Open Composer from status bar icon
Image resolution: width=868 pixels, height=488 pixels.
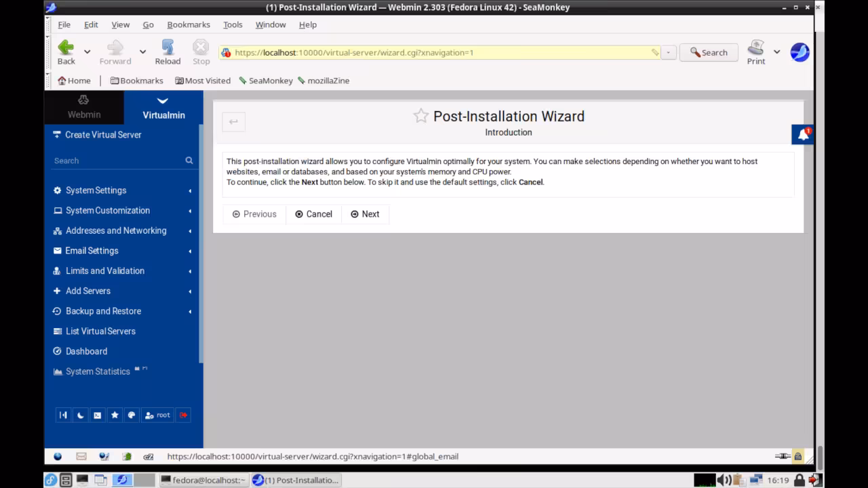pos(104,457)
